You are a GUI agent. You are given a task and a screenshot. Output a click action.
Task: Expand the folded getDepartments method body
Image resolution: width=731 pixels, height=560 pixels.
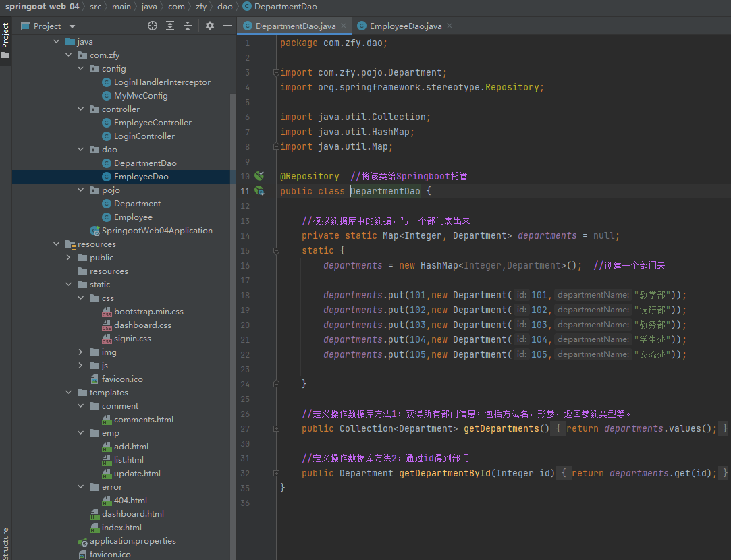(x=276, y=428)
